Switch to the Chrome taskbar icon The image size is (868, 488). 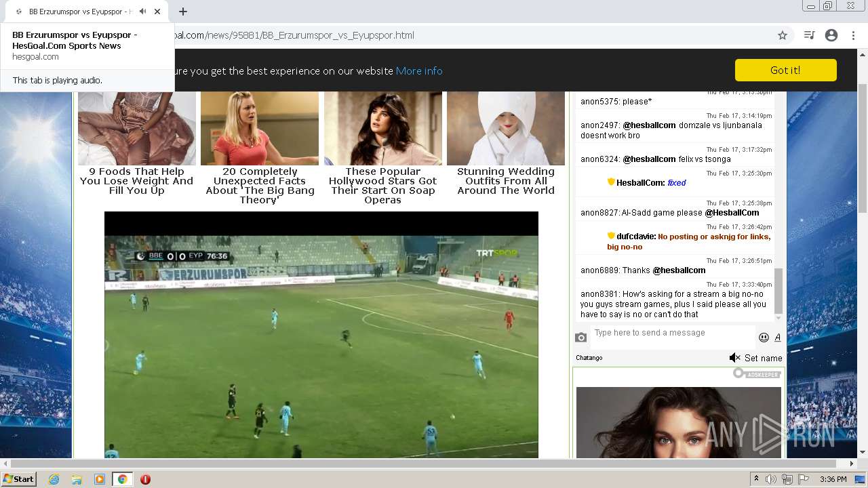click(122, 479)
